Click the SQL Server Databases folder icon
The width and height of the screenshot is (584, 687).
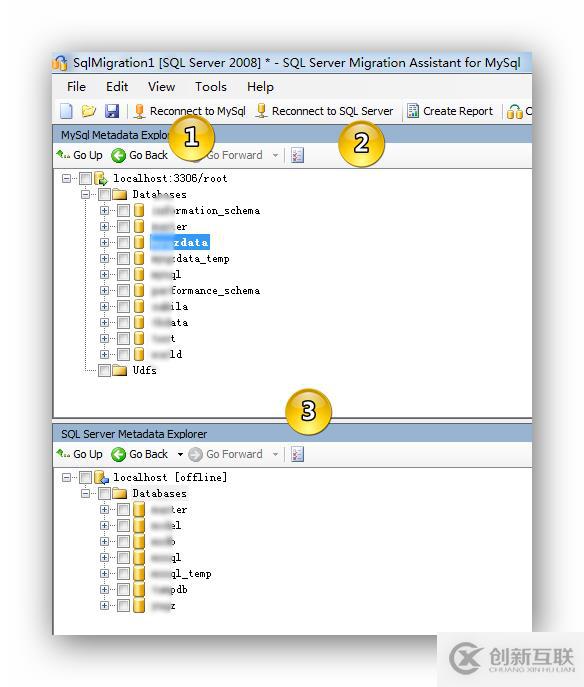pos(120,493)
